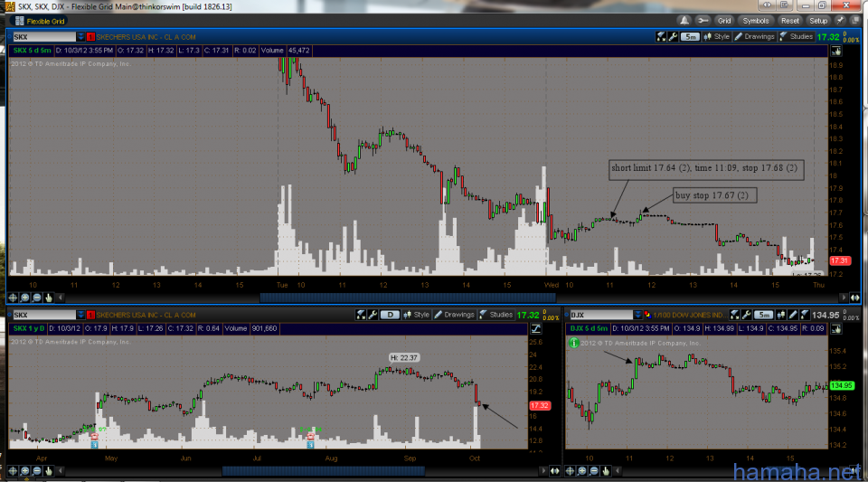Expand the symbol dropdown of the top SKX chart
Image resolution: width=868 pixels, height=482 pixels.
(80, 37)
